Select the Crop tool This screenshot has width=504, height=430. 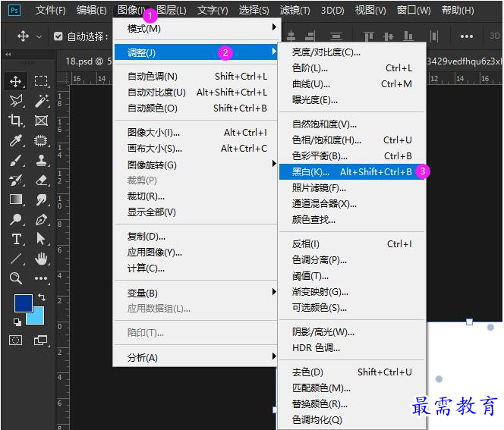click(x=16, y=121)
